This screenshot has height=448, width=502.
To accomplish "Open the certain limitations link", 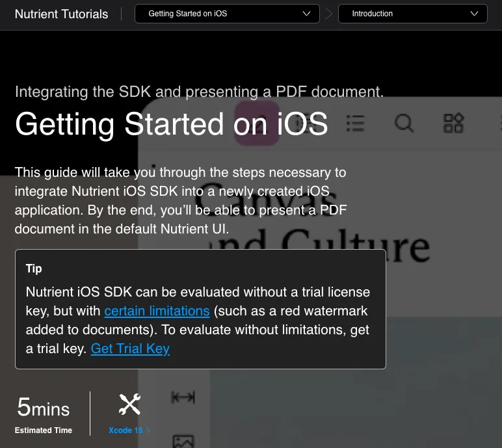I will 157,311.
